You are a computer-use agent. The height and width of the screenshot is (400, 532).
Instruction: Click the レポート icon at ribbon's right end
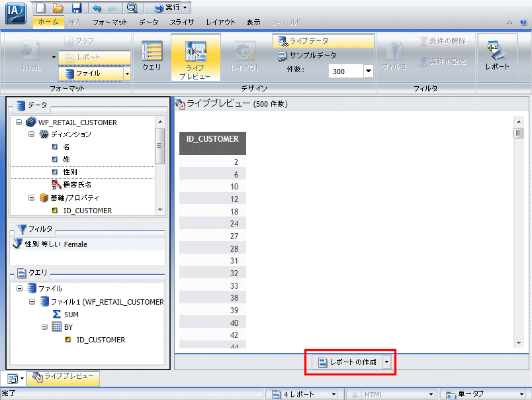tap(497, 56)
